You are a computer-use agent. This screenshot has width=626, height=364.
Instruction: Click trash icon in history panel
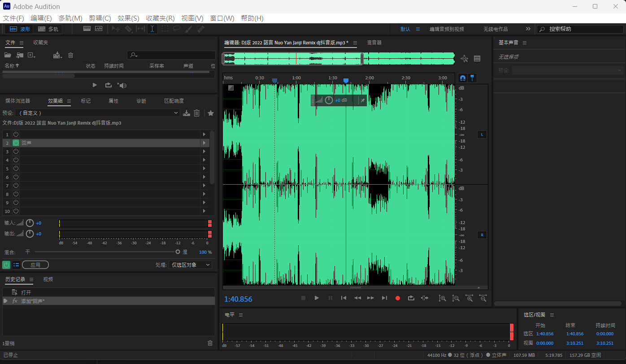210,343
